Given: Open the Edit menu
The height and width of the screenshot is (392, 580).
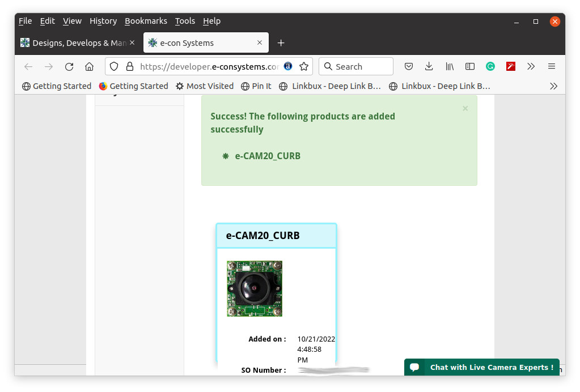Looking at the screenshot, I should (x=48, y=21).
